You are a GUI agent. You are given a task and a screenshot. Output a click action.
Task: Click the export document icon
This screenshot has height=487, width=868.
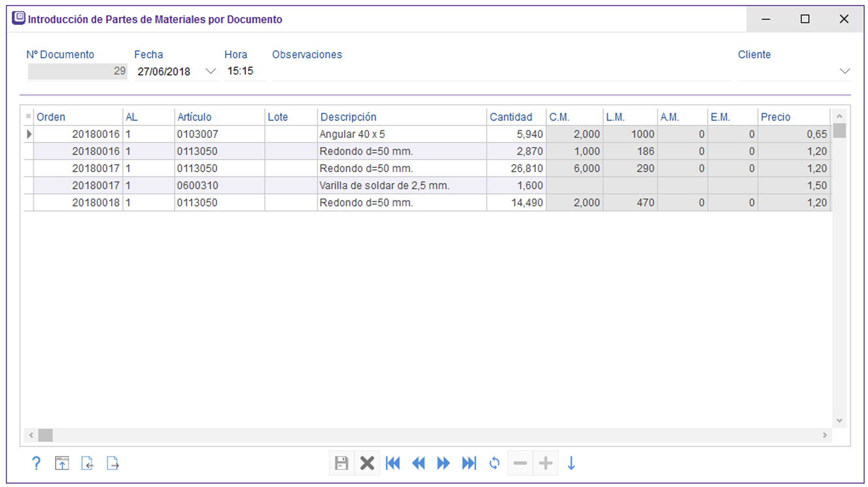(x=113, y=463)
